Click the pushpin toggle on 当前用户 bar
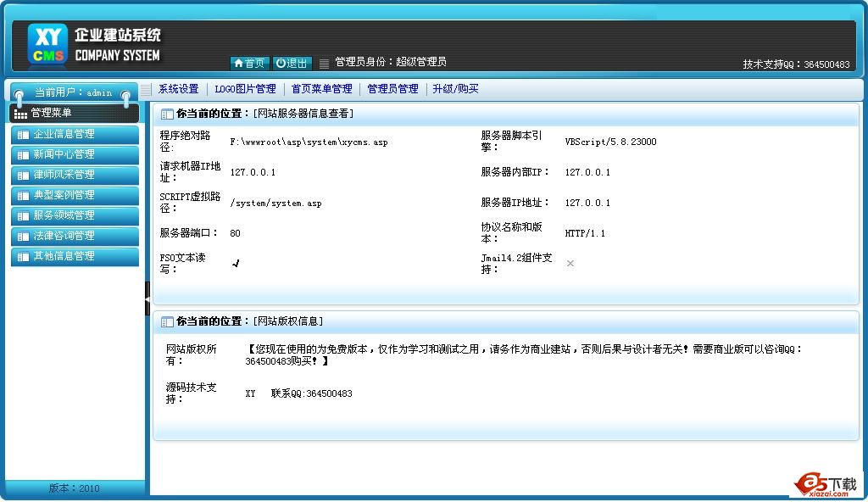This screenshot has width=868, height=502. 19,93
